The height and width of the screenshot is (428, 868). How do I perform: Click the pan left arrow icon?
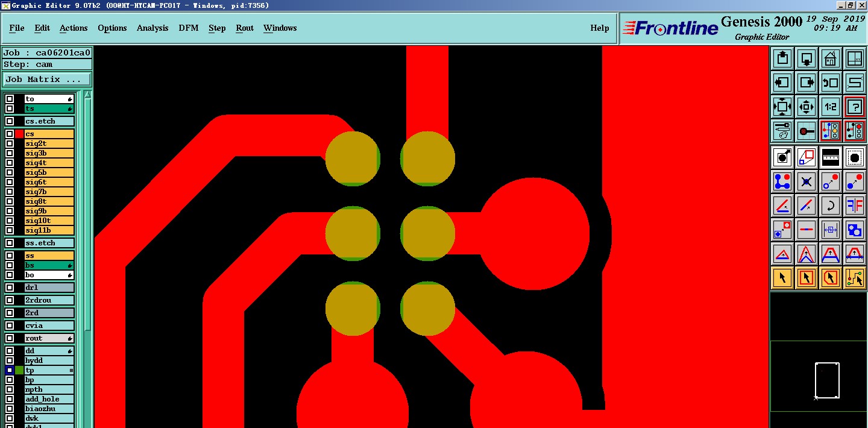782,83
